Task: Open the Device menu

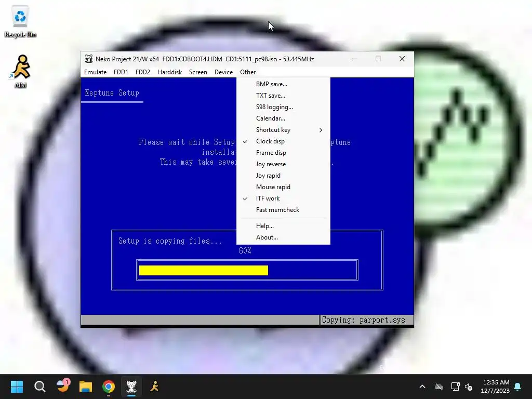Action: coord(223,72)
